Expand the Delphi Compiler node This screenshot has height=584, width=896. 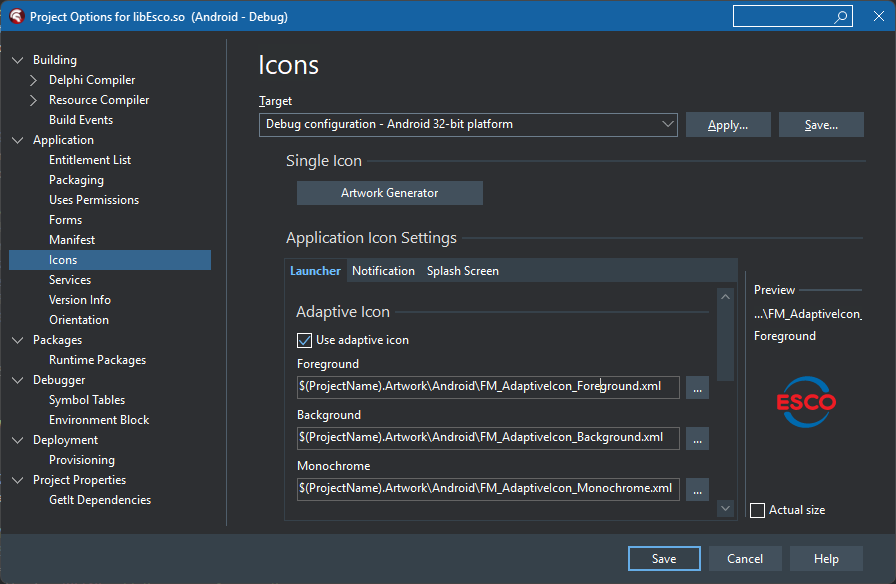34,80
